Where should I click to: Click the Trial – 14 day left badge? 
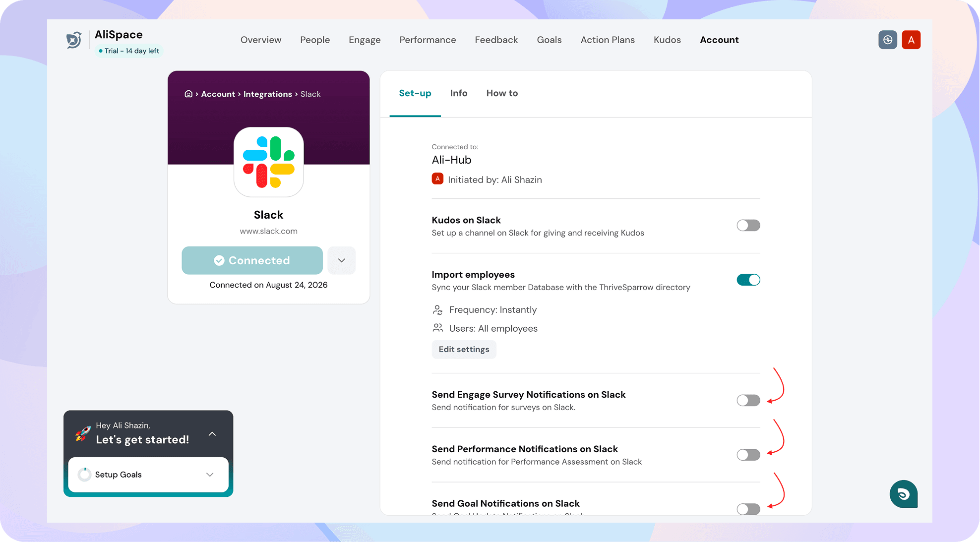[129, 51]
